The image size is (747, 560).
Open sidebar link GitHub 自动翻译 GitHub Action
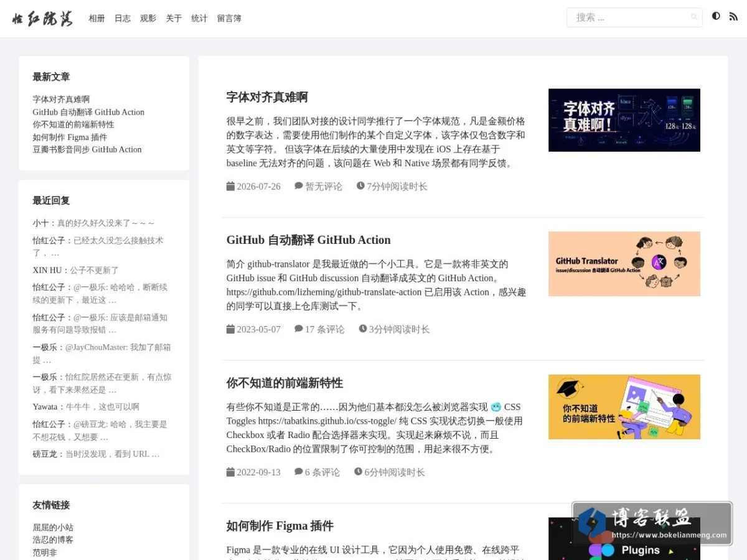(x=88, y=112)
